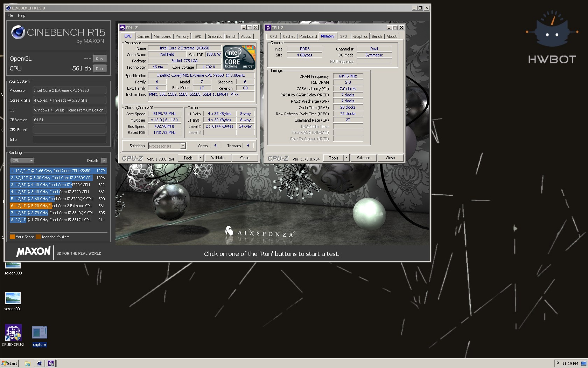588x368 pixels.
Task: Click the Intel Core 2 Extreme logo
Action: coord(239,57)
